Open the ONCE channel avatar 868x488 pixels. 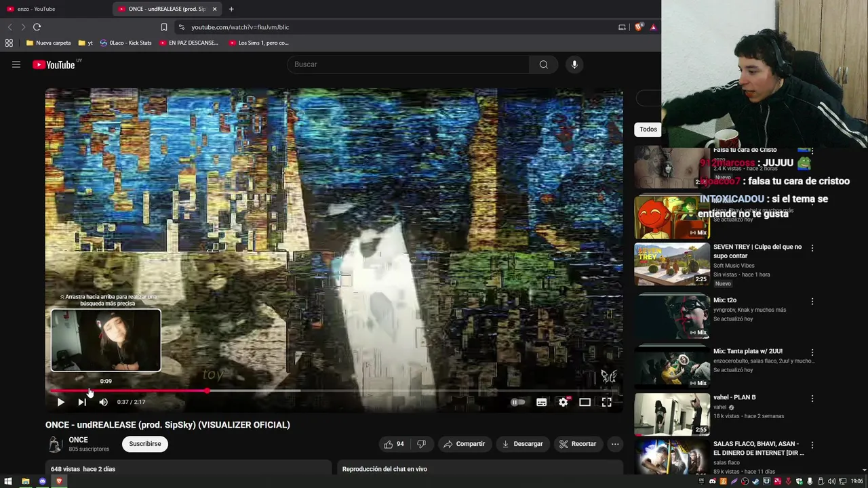(x=55, y=444)
